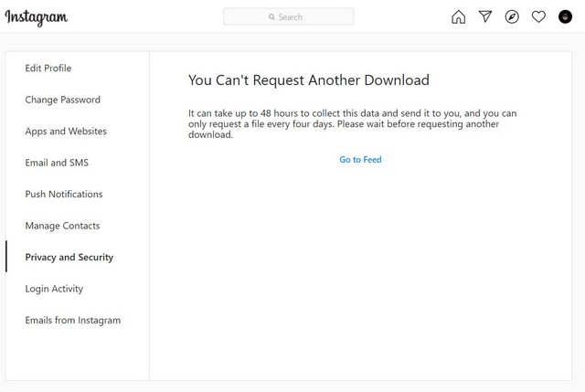Select Manage Contacts
585x392 pixels.
click(62, 226)
